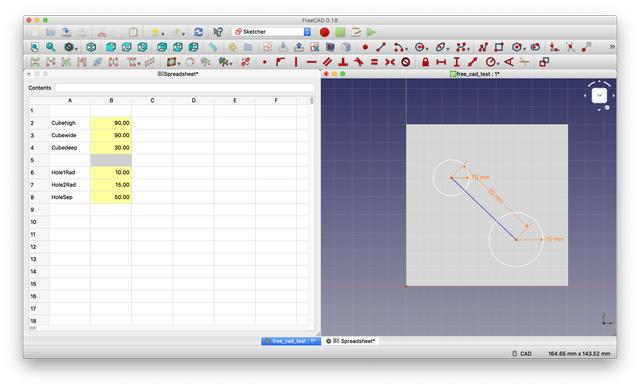Apply perpendicular constraint

[x=343, y=62]
